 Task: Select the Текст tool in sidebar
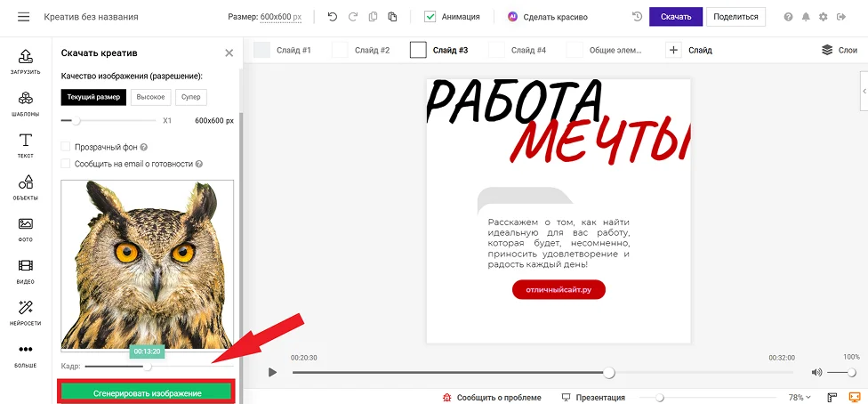click(26, 146)
